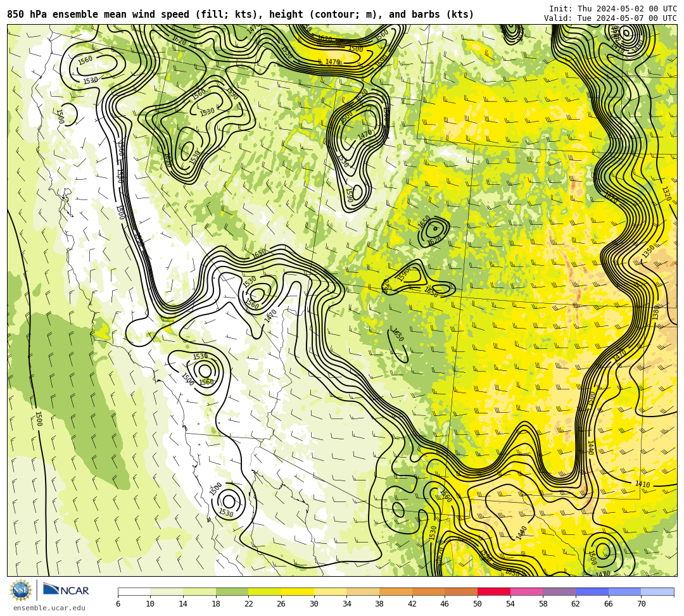Screen dimensions: 684x616
Task: Pick the pale blue segment right of 70
Action: pyautogui.click(x=657, y=591)
